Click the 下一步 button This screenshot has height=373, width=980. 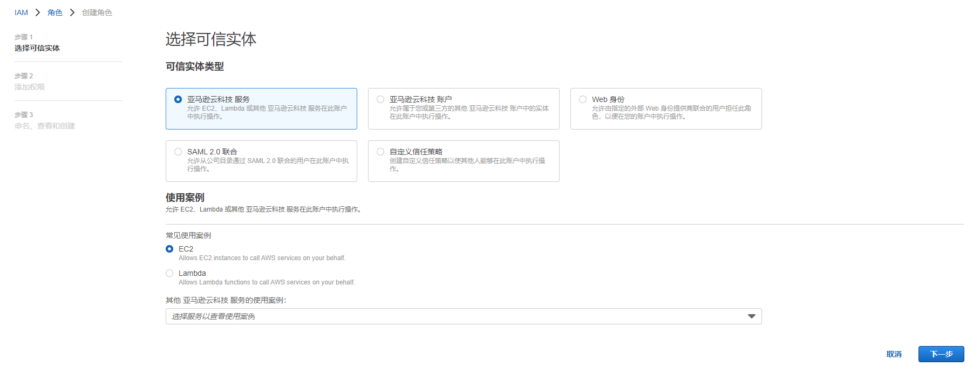(941, 354)
